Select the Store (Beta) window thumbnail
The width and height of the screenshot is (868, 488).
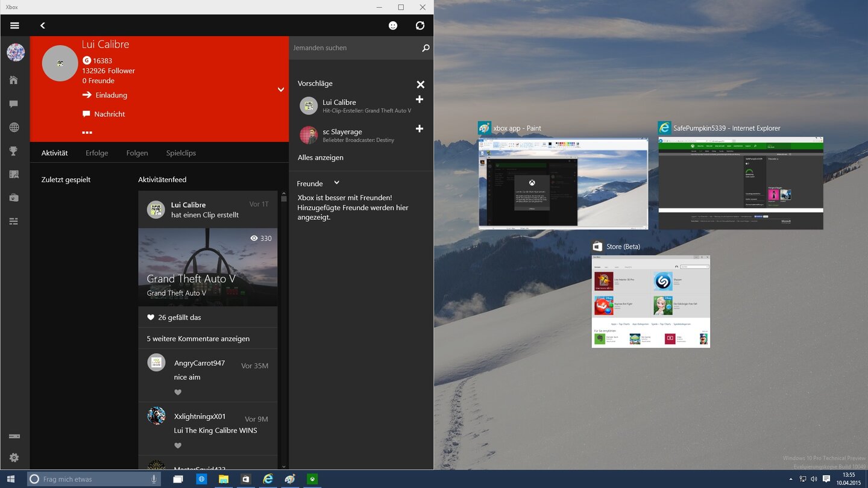(x=651, y=301)
